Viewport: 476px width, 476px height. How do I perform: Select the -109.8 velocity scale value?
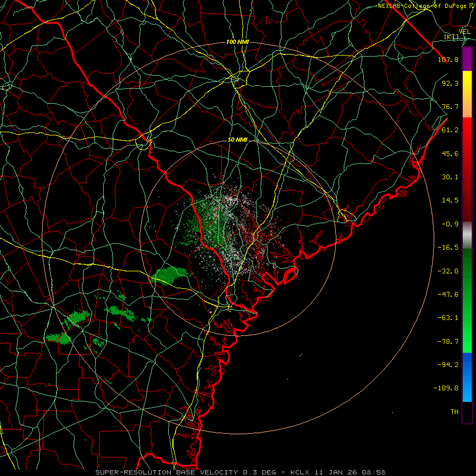point(446,388)
